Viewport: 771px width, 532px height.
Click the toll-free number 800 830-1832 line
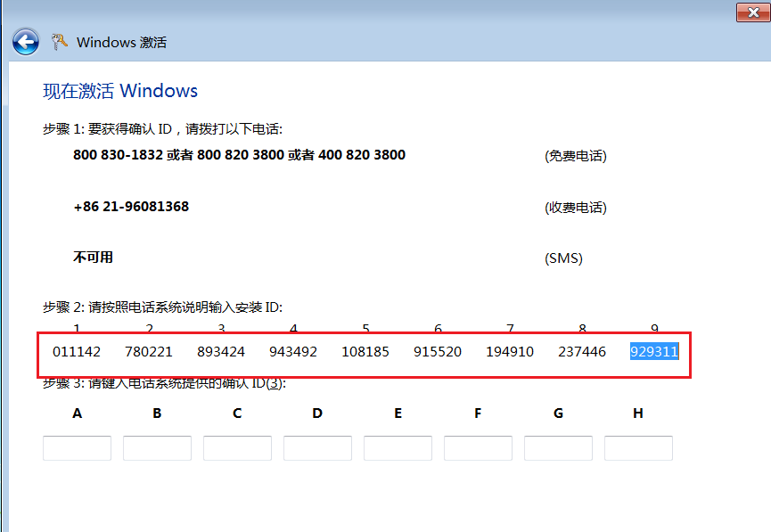point(240,155)
